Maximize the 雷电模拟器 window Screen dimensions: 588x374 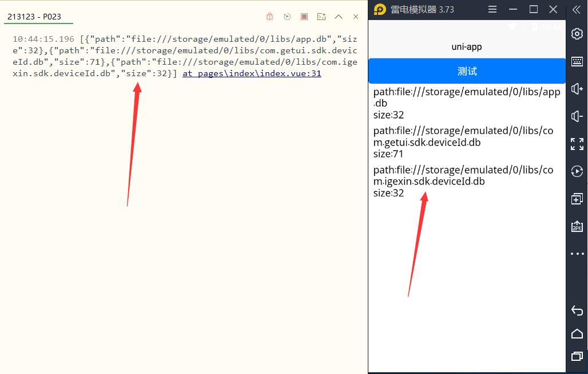pyautogui.click(x=533, y=9)
